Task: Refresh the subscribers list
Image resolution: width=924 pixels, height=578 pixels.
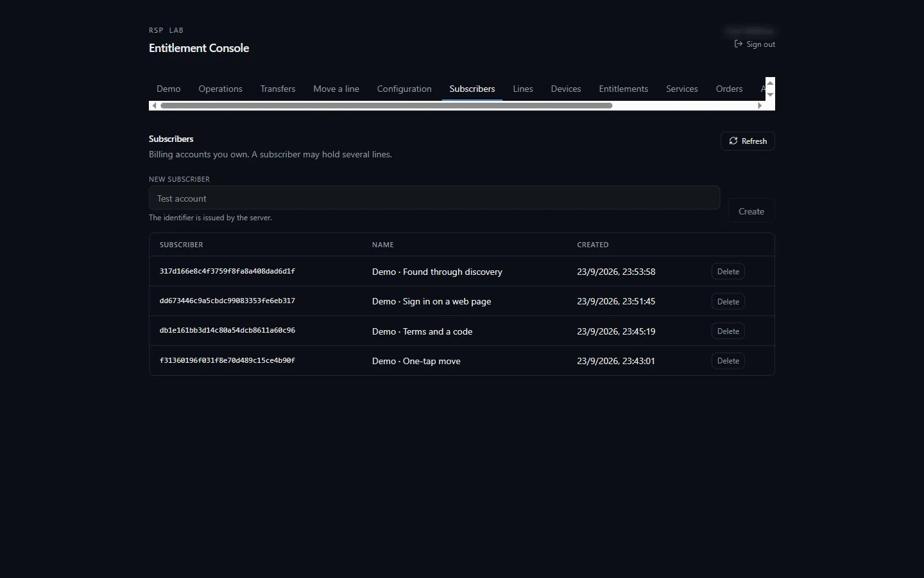Action: point(748,141)
